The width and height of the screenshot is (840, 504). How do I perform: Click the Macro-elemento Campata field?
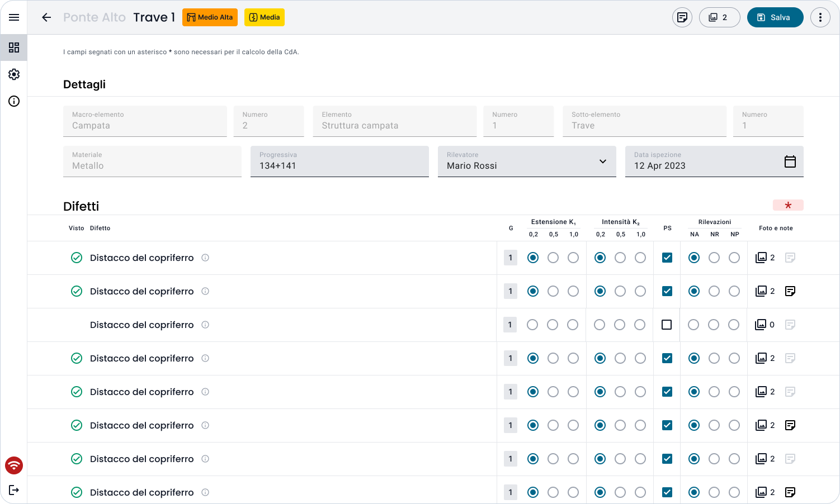pos(145,121)
